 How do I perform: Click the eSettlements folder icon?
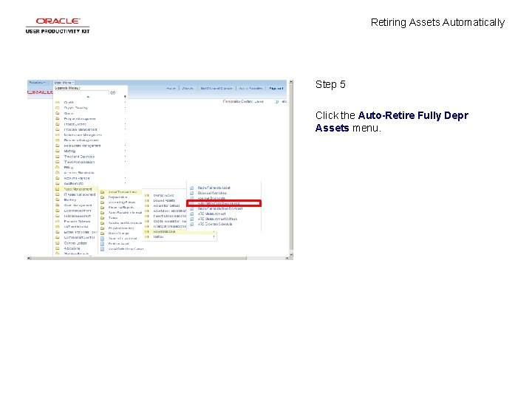click(58, 183)
